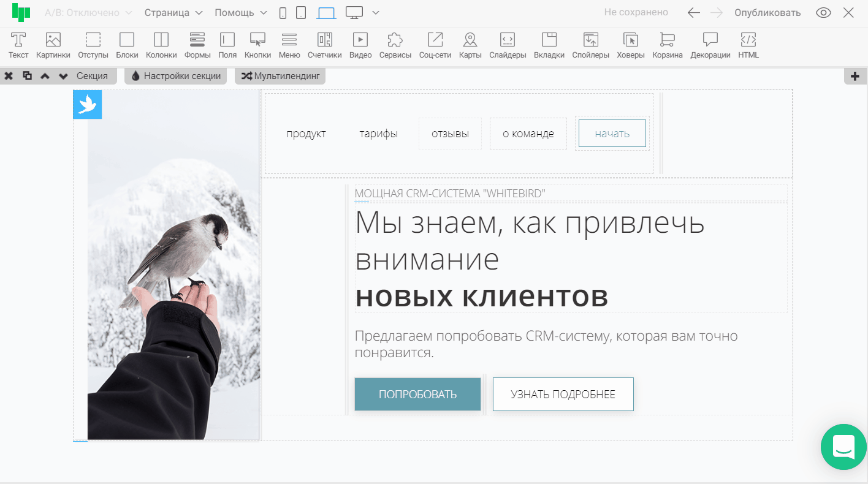868x484 pixels.
Task: Click the Опубликовать publish button
Action: pyautogui.click(x=767, y=13)
